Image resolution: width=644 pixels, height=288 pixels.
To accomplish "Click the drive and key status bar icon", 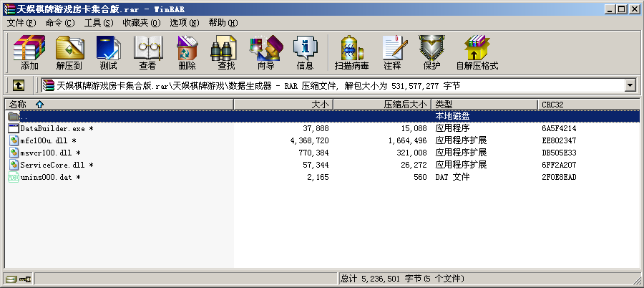I will [19, 279].
